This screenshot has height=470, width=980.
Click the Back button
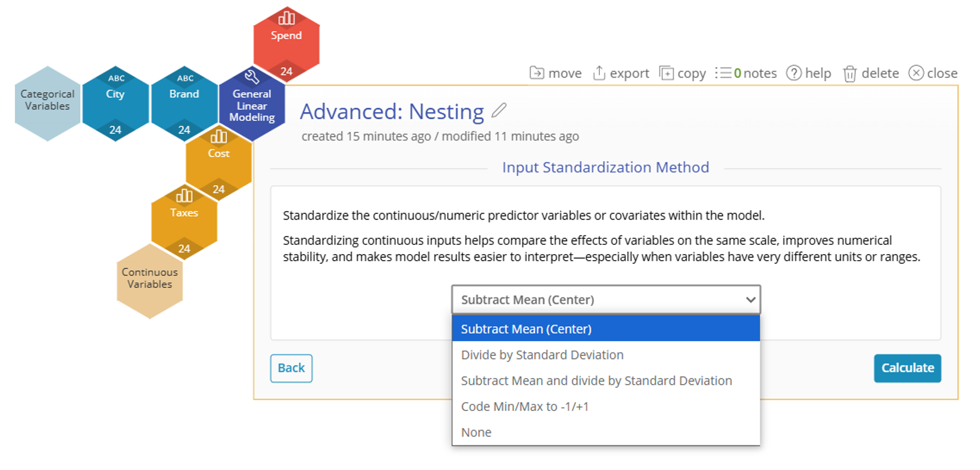coord(291,368)
